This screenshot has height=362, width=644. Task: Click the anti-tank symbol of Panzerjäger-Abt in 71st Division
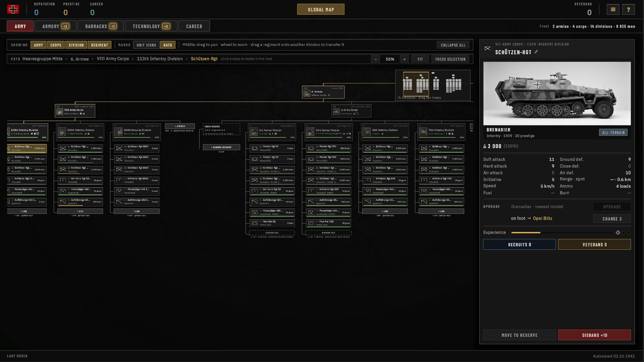coord(424,191)
